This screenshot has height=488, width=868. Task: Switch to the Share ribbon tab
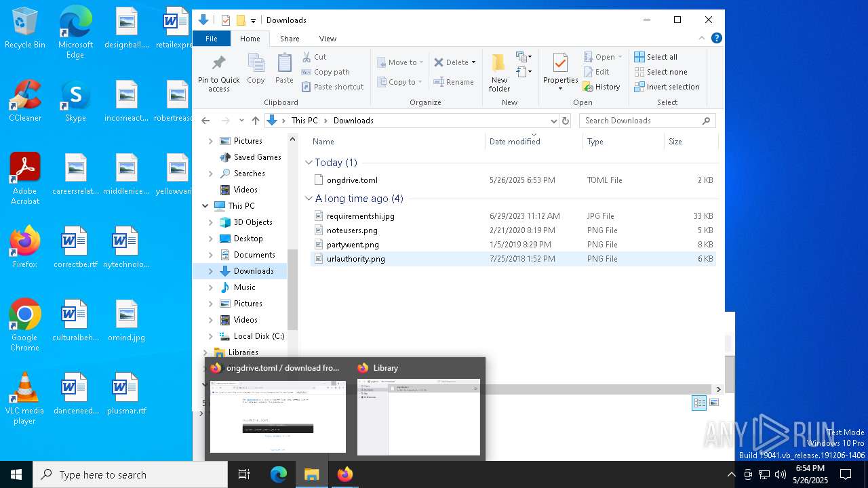coord(290,39)
